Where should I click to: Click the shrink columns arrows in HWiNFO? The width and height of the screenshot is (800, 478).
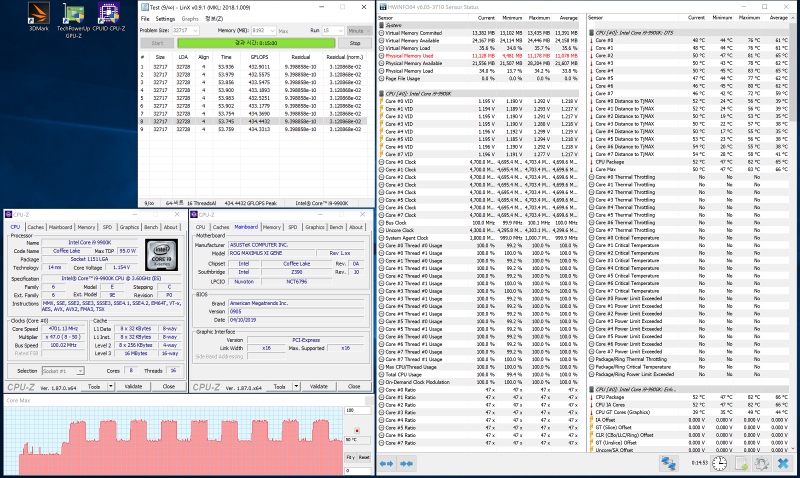pos(407,463)
